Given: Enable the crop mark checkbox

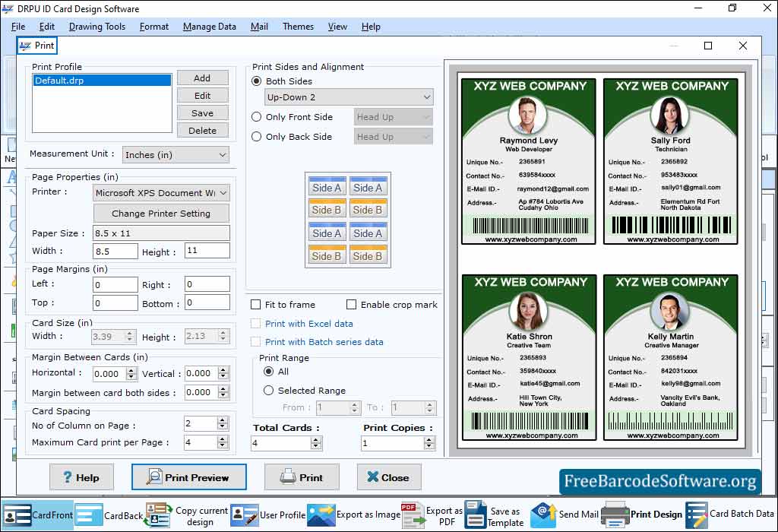Looking at the screenshot, I should click(351, 305).
